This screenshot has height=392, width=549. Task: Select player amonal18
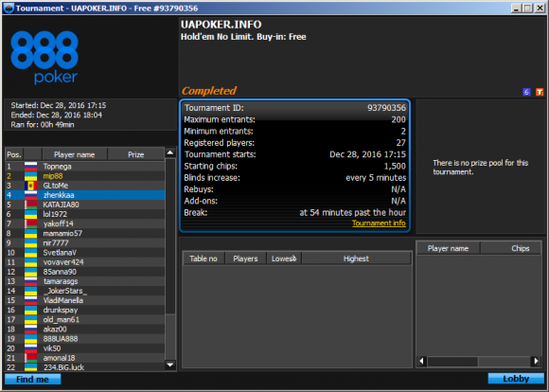pos(85,358)
